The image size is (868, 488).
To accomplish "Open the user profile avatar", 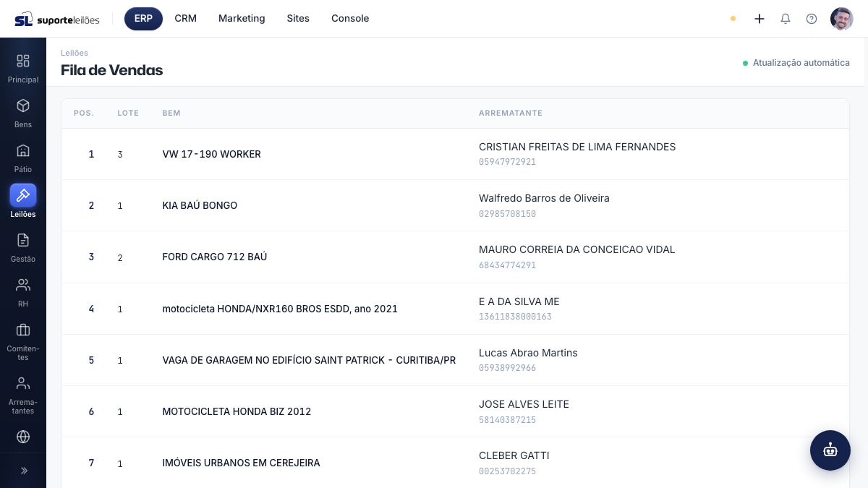I will tap(842, 19).
